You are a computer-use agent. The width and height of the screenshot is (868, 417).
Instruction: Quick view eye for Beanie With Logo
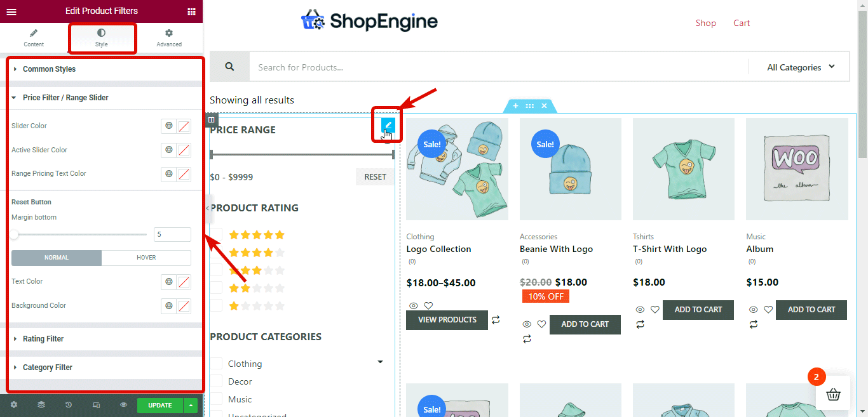(x=527, y=324)
